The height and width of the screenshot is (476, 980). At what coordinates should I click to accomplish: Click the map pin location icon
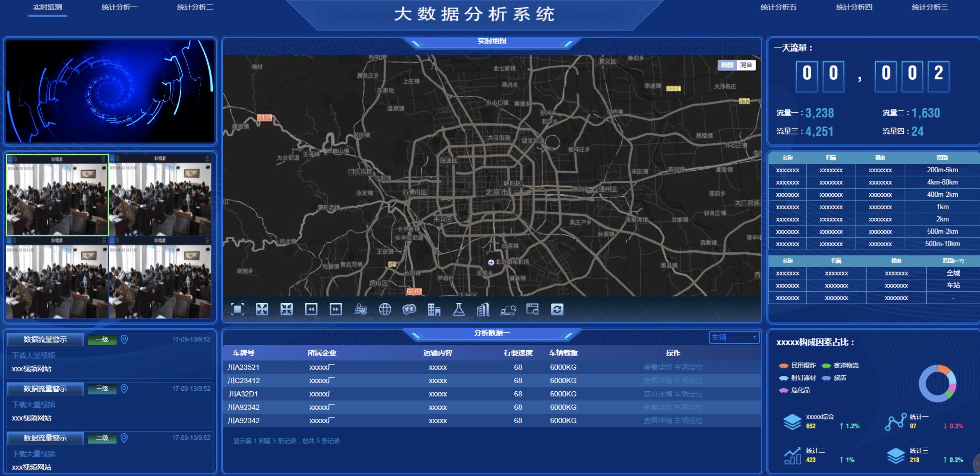click(360, 309)
